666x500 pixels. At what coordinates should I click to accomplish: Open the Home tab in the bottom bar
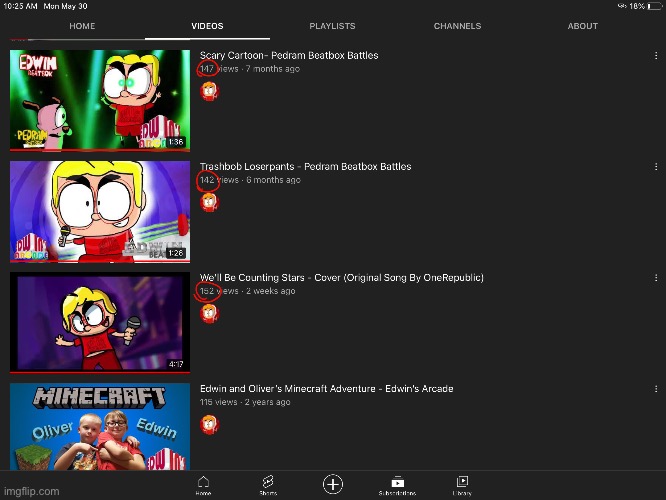203,486
